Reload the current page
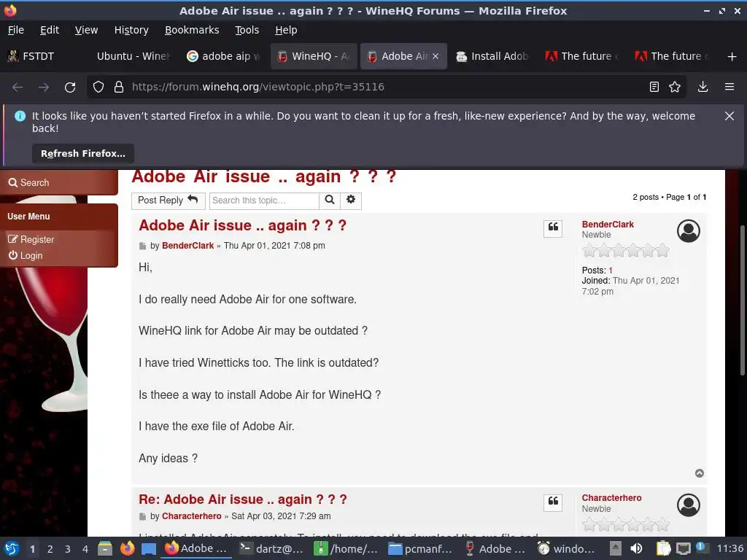The image size is (747, 560). tap(70, 87)
